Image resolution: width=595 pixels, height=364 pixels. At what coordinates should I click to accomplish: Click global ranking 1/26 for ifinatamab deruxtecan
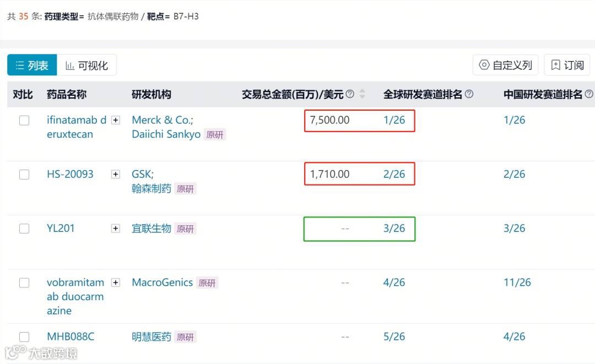pyautogui.click(x=394, y=120)
